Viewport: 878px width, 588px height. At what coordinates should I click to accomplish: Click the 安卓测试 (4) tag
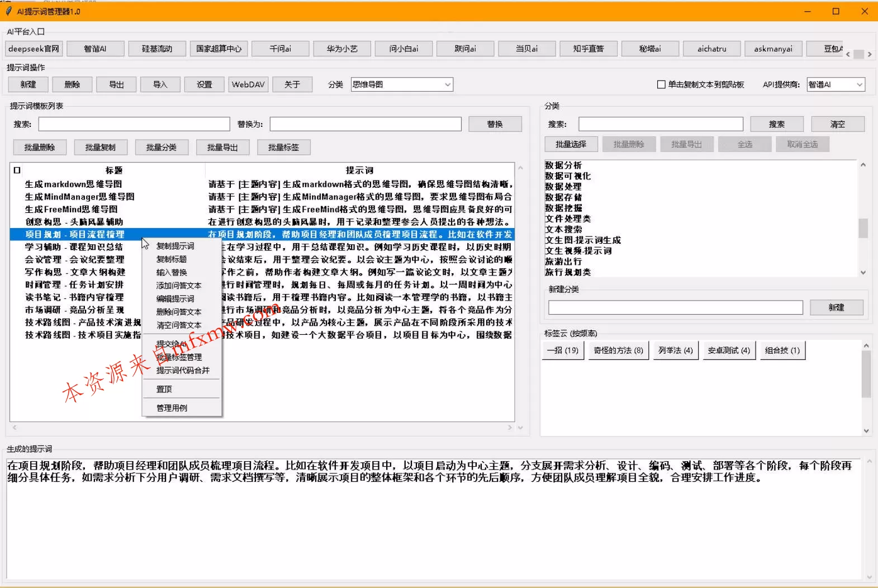click(729, 350)
